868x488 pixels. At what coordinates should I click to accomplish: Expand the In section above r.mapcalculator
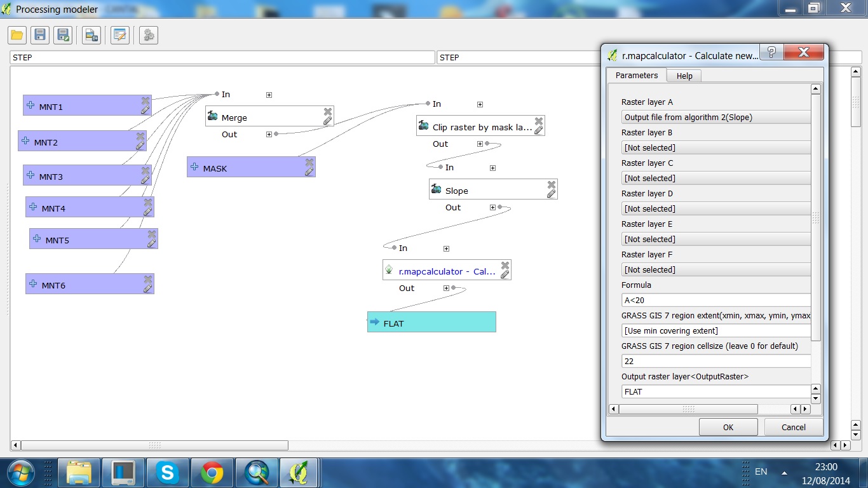[x=446, y=248]
